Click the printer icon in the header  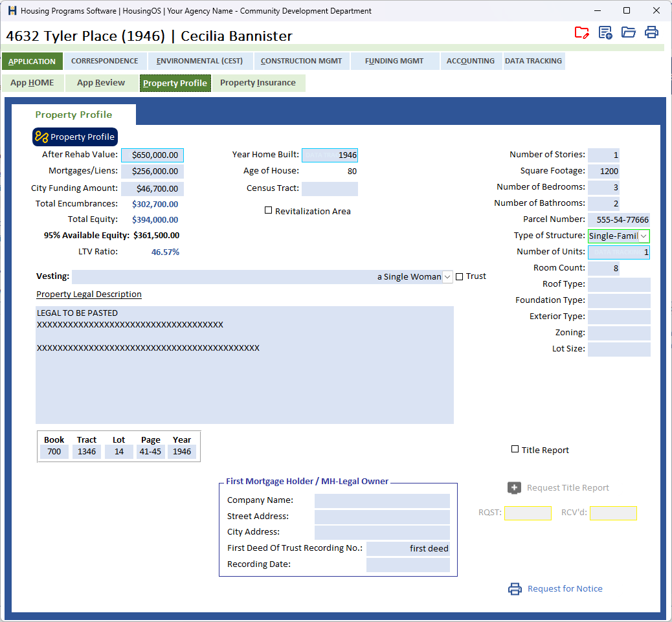point(651,32)
